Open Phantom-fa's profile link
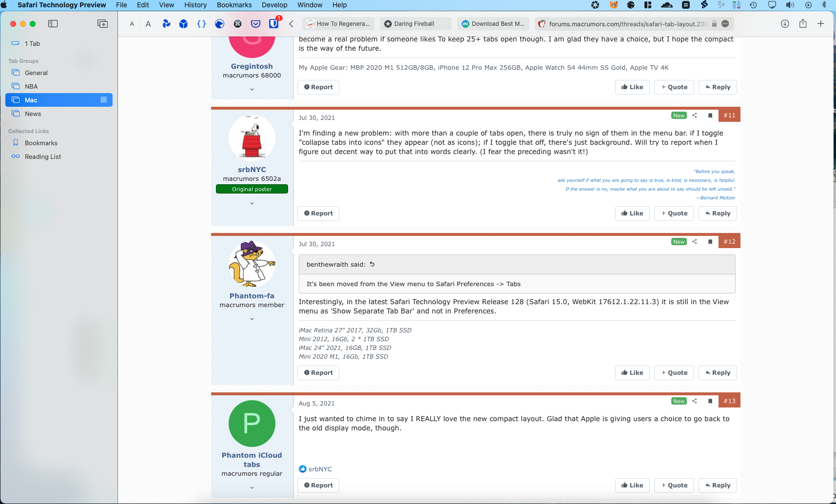 (252, 296)
